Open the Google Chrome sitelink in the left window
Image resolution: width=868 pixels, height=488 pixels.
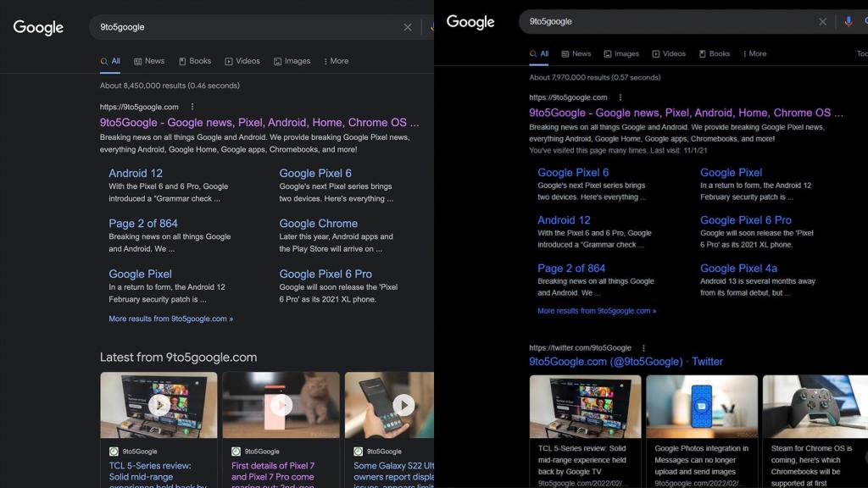319,224
